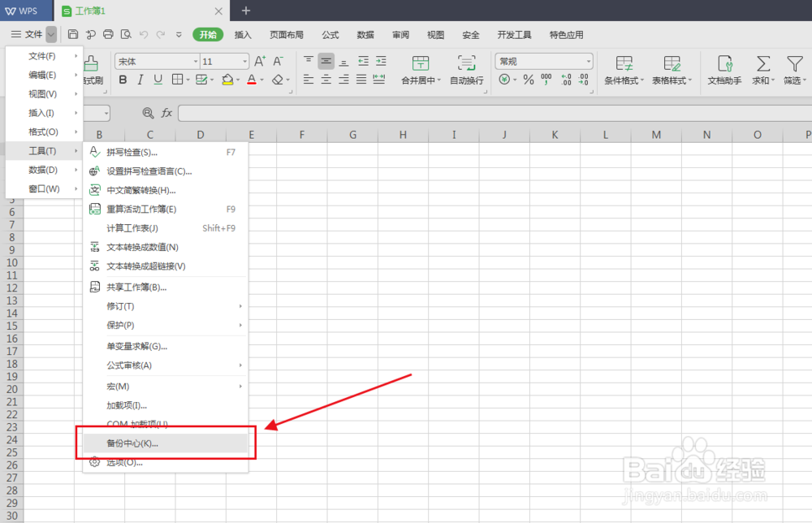
Task: Expand the font size dropdown
Action: pos(244,61)
